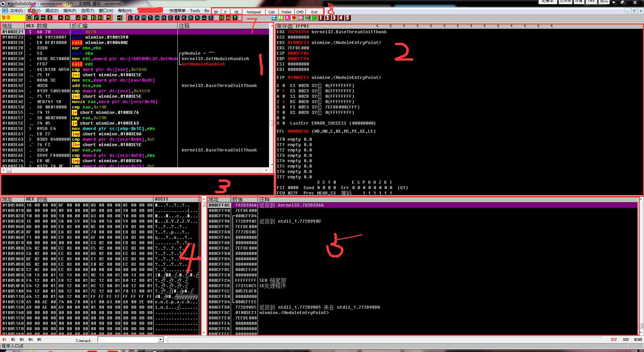
Task: Open the Log window (L) icon
Action: [130, 18]
